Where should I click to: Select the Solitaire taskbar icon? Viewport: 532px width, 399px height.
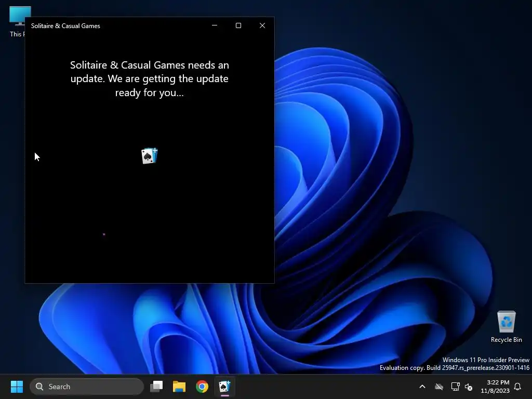click(224, 387)
